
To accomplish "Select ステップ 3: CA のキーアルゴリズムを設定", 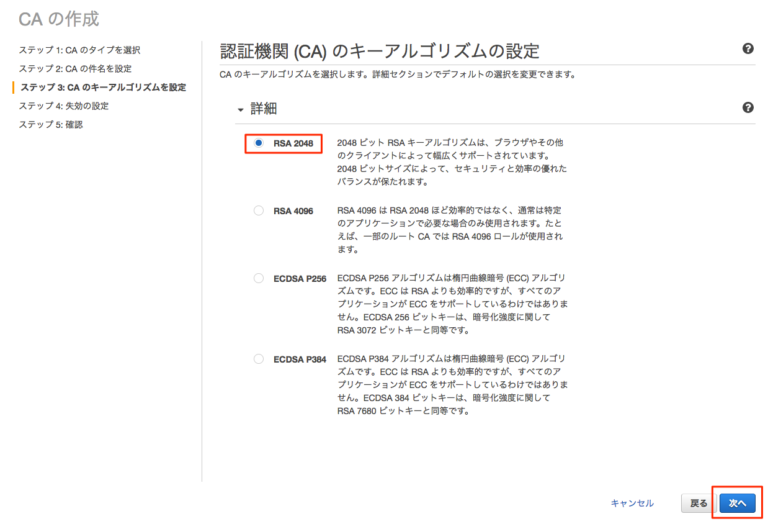I will point(102,87).
